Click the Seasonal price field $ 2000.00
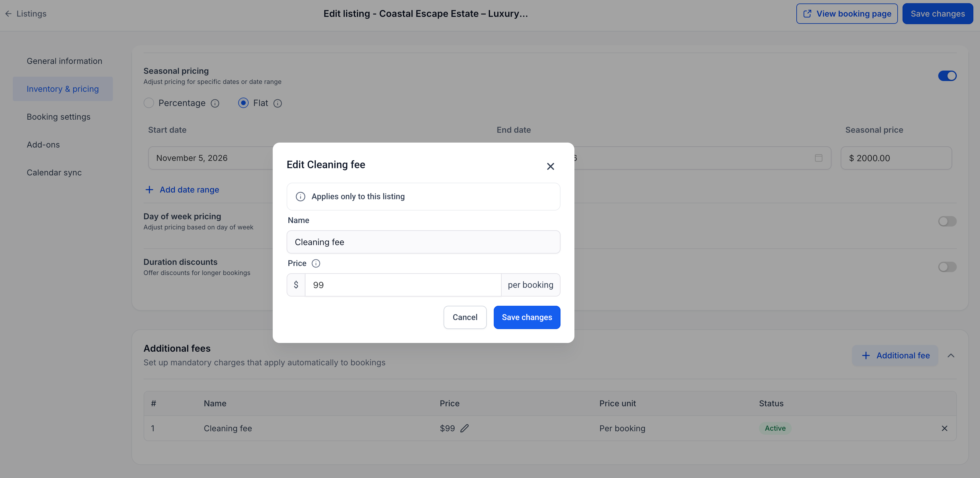980x478 pixels. point(896,158)
